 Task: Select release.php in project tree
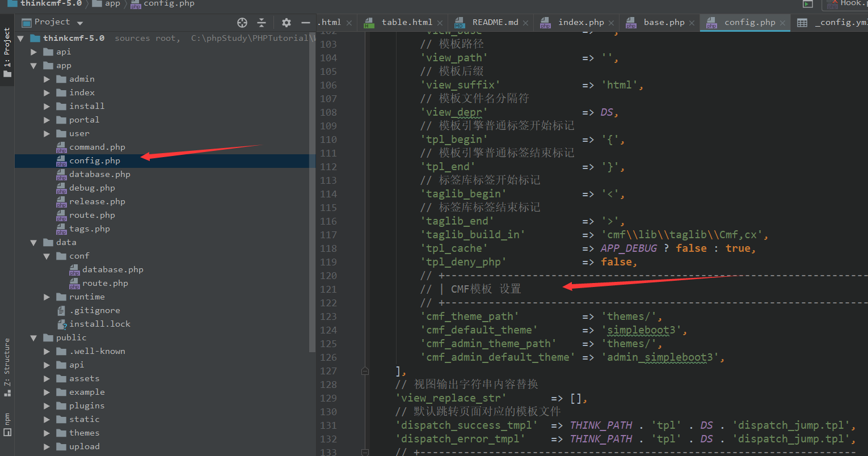pyautogui.click(x=97, y=202)
